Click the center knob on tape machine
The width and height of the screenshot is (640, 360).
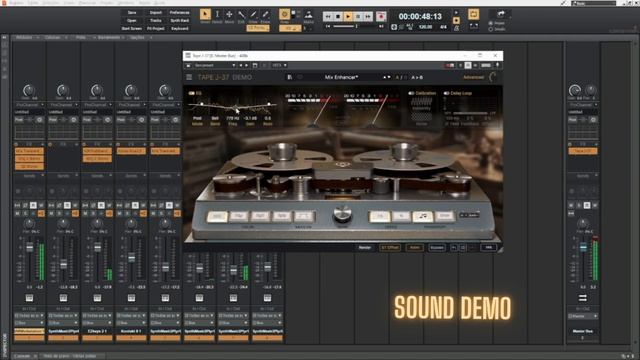coord(342,214)
